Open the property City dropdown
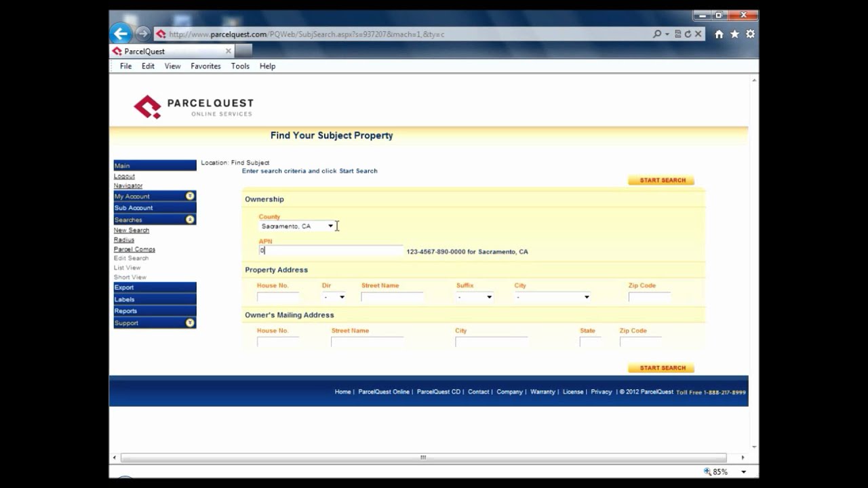The height and width of the screenshot is (488, 868). coord(553,297)
